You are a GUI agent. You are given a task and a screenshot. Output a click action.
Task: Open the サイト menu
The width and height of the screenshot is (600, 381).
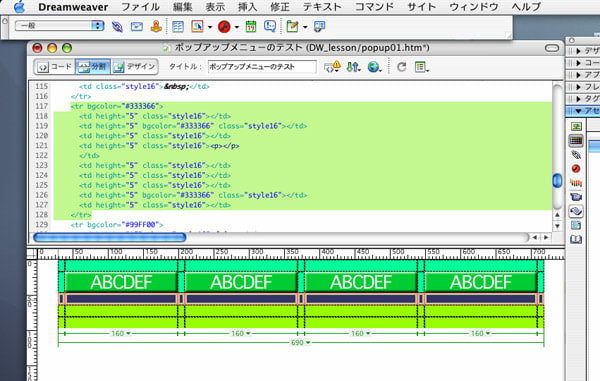coord(422,7)
